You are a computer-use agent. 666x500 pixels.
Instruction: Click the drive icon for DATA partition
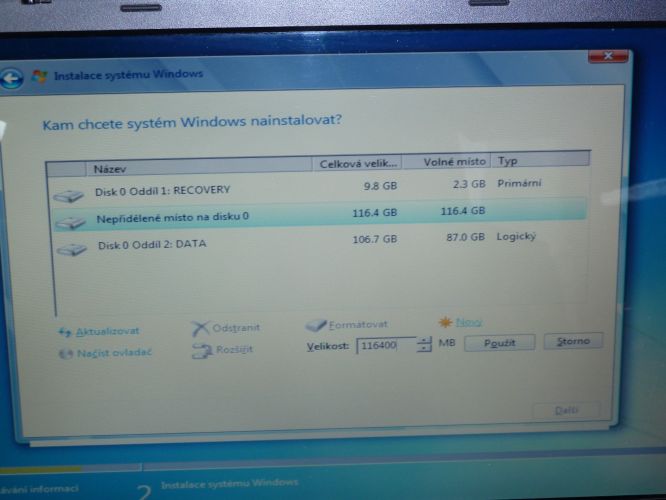[x=71, y=249]
